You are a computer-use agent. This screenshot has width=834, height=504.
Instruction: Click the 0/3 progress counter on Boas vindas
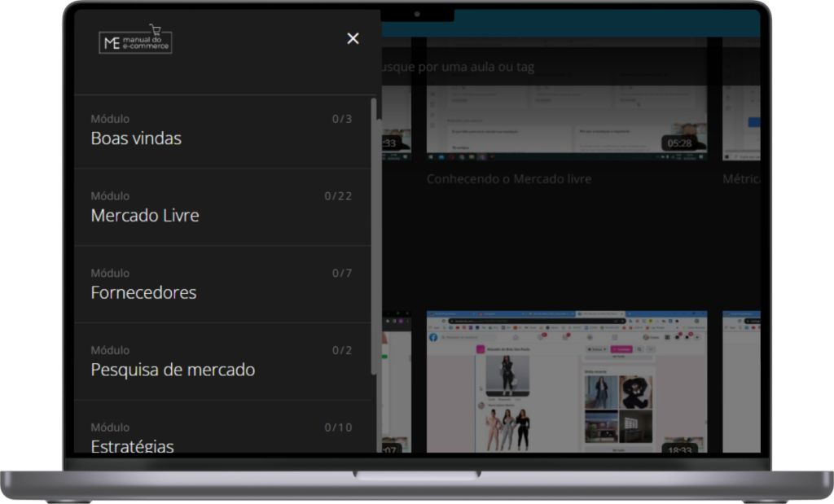pos(342,119)
